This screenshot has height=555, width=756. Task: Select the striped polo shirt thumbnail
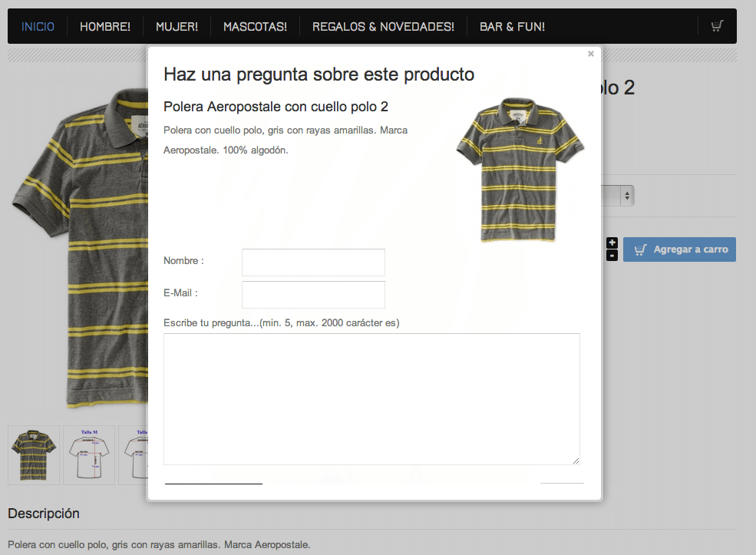click(34, 455)
